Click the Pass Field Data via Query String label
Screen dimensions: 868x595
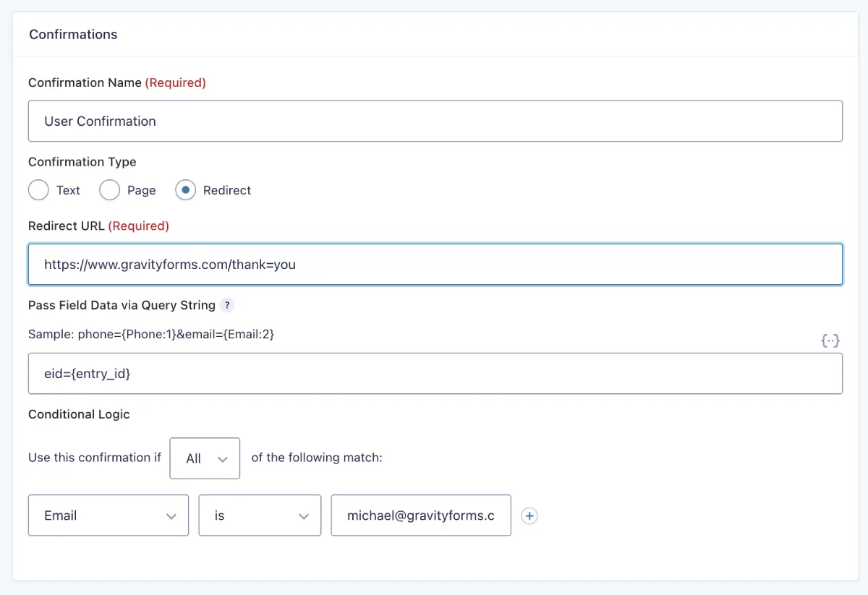(122, 305)
